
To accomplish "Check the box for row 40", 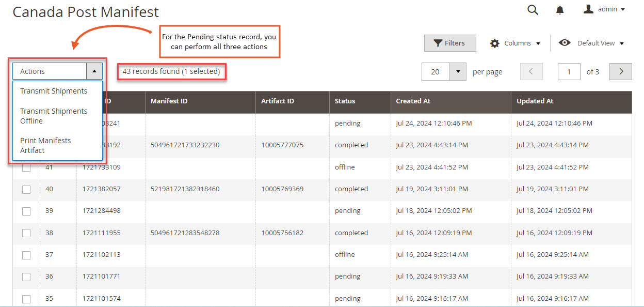I will (x=26, y=189).
